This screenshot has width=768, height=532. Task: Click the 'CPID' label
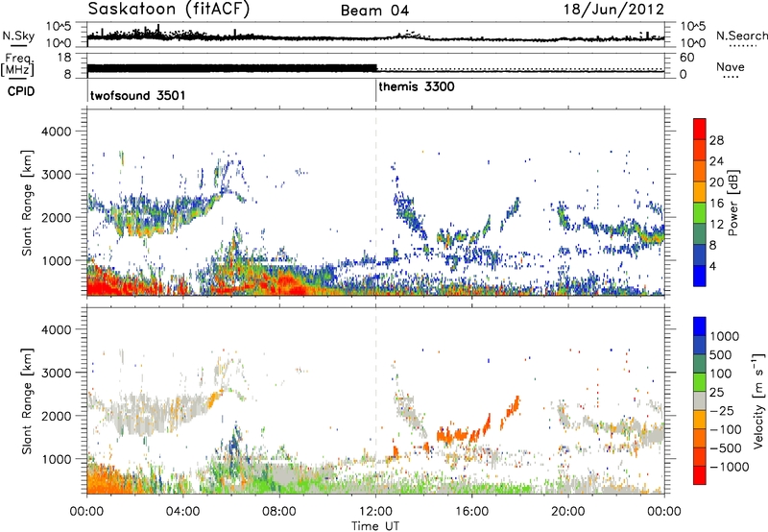coord(20,91)
